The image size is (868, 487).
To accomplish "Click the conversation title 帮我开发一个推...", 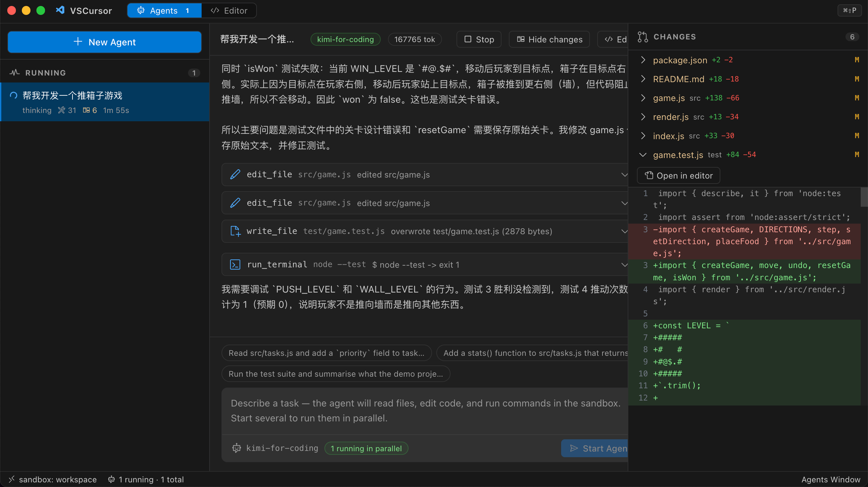I will (257, 39).
